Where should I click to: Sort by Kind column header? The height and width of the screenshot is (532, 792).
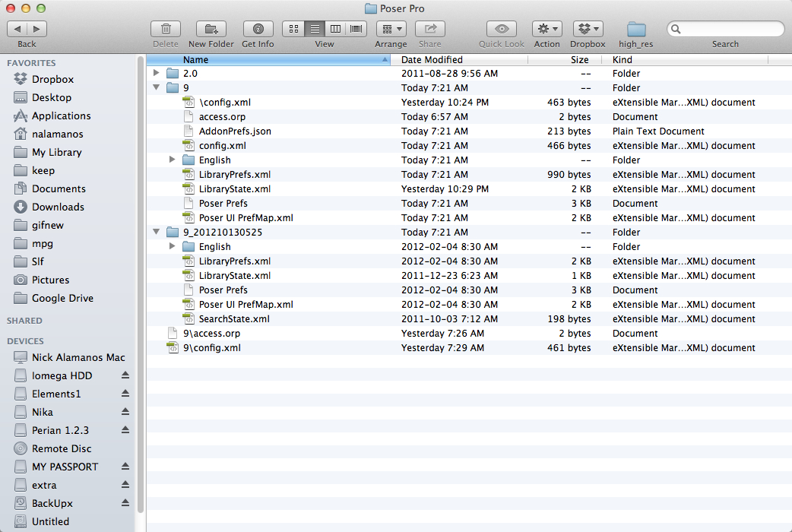pyautogui.click(x=684, y=59)
